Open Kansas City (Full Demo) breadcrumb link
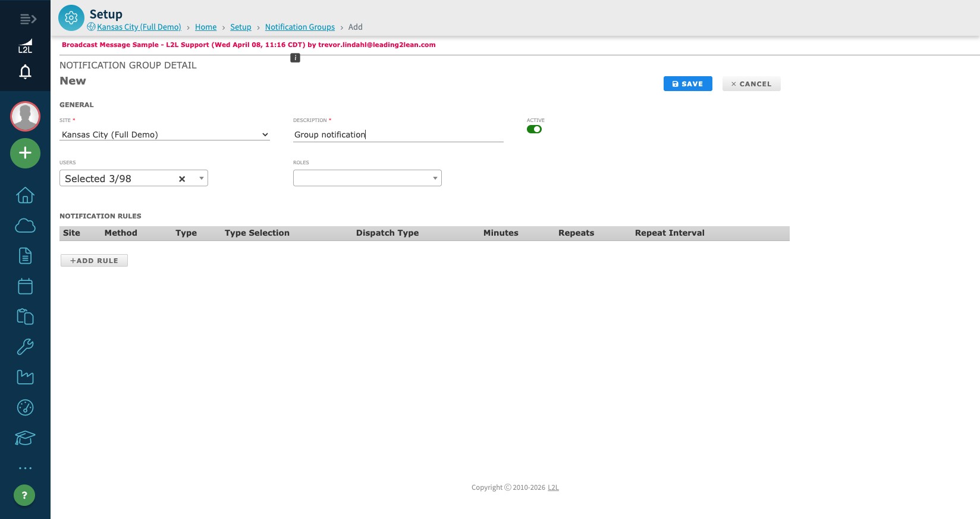 pos(139,27)
